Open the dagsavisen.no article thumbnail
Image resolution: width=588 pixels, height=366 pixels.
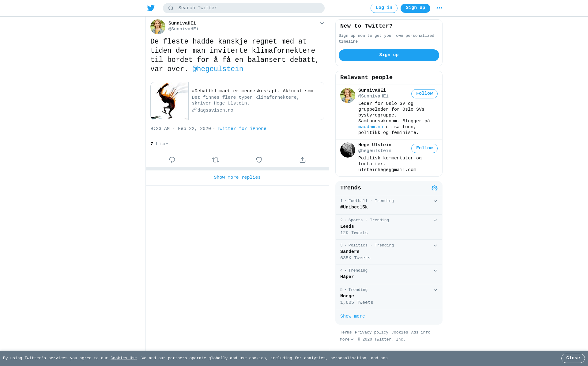pos(169,101)
